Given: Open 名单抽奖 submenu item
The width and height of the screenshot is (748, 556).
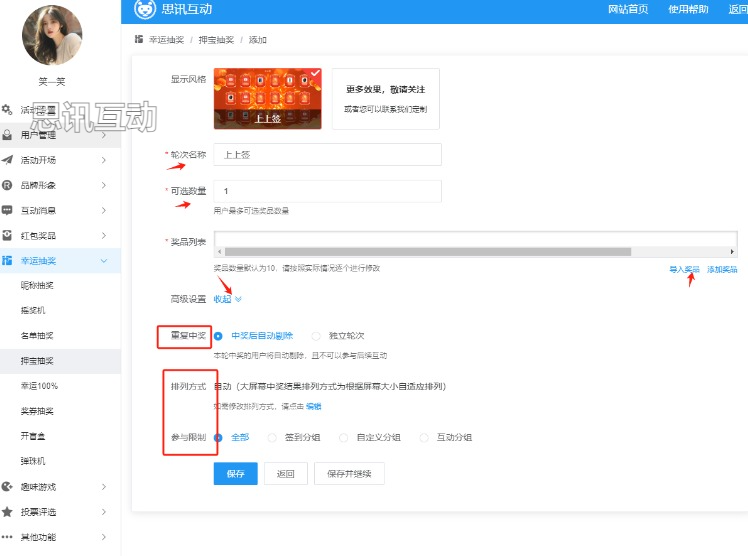Looking at the screenshot, I should point(37,336).
